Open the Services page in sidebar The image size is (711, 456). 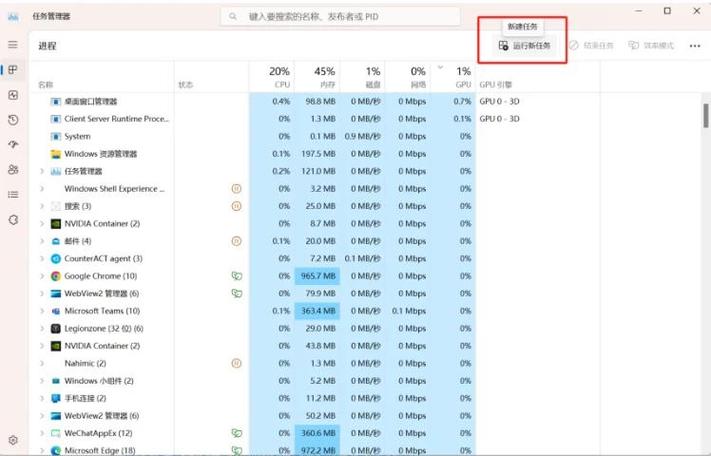coord(13,220)
